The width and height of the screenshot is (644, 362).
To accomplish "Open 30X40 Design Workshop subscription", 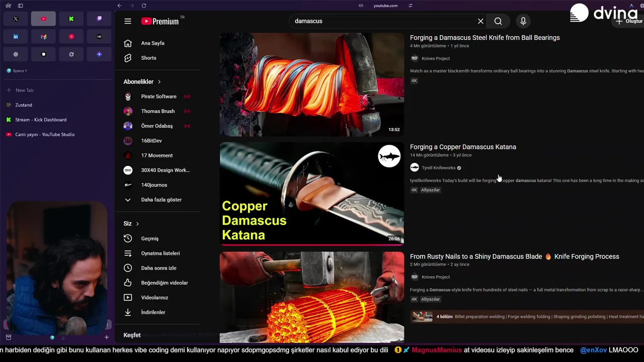I will (x=157, y=170).
